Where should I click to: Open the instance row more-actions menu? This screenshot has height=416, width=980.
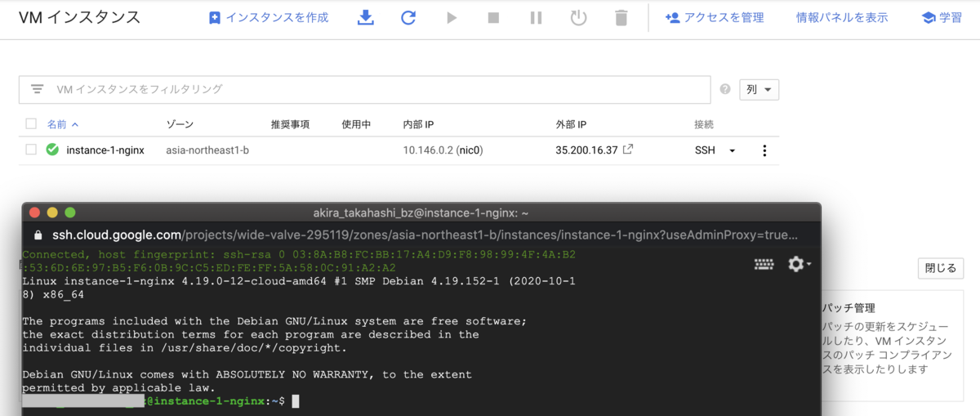pos(764,150)
